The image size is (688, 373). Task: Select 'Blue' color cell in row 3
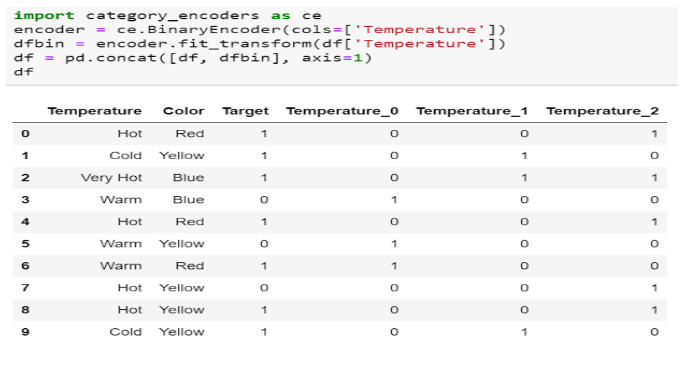(188, 200)
